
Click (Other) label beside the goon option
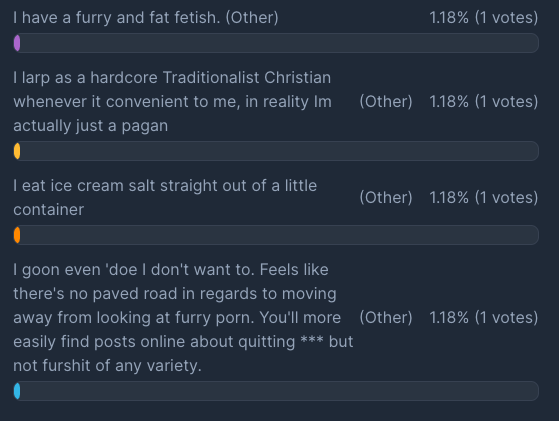click(386, 318)
